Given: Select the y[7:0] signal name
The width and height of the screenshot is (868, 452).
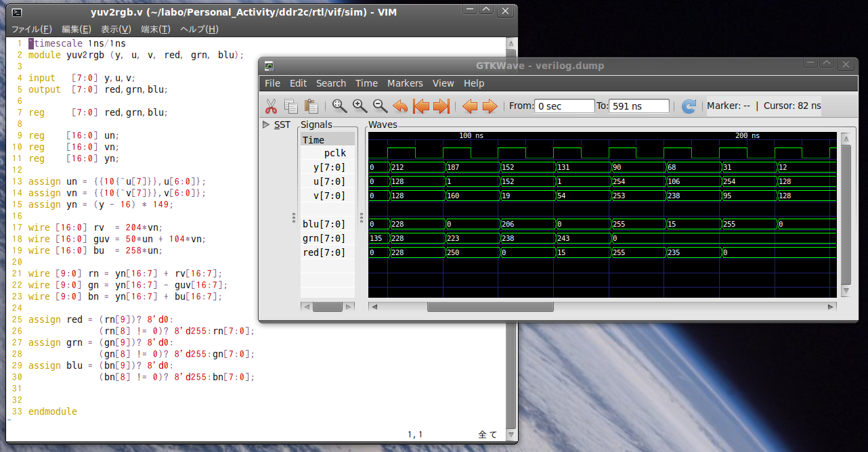Looking at the screenshot, I should point(329,166).
